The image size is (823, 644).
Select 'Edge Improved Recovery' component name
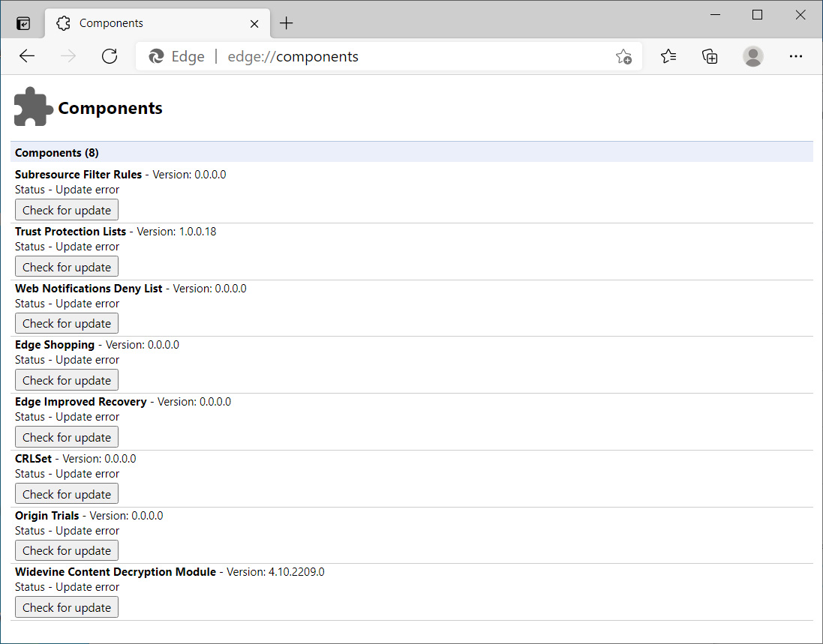[x=81, y=401]
